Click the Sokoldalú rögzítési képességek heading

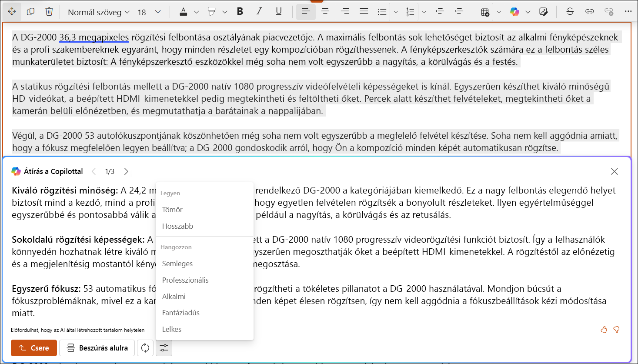tap(78, 240)
